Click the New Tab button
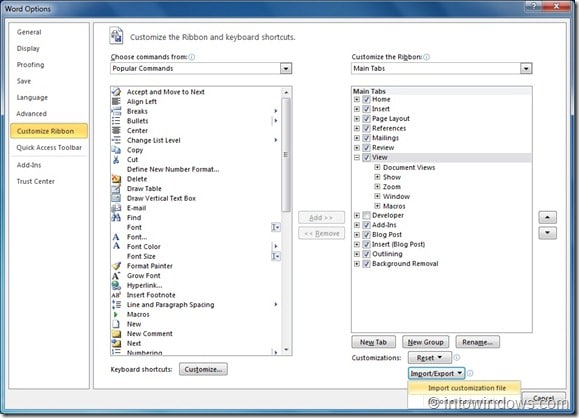The height and width of the screenshot is (418, 579). [x=373, y=342]
